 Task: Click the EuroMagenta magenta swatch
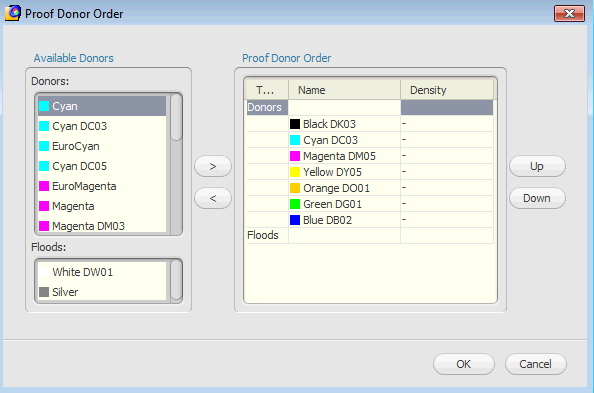coord(44,186)
